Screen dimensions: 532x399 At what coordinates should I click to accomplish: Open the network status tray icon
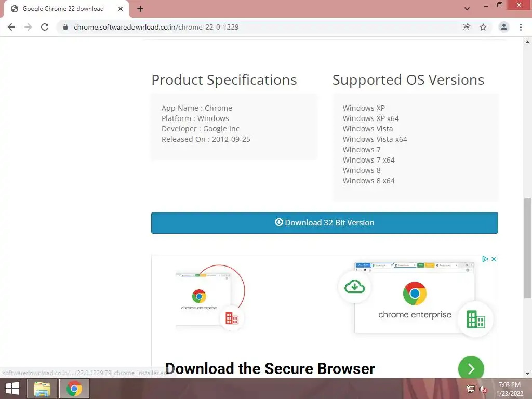tap(471, 389)
